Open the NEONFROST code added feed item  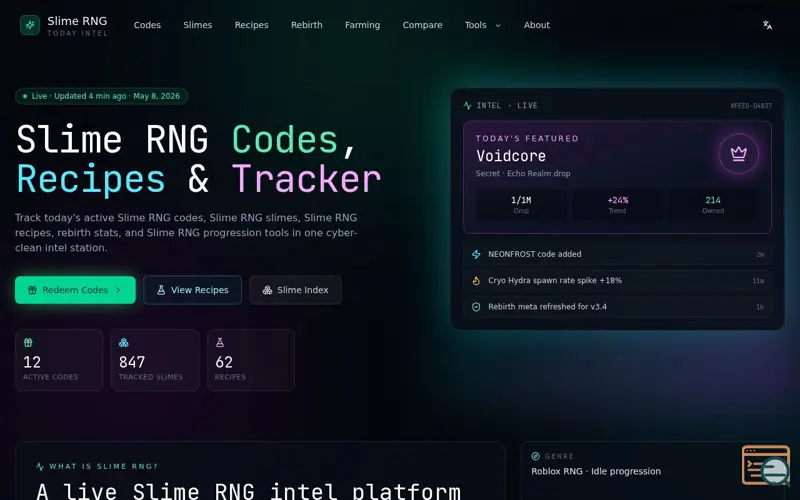point(617,254)
